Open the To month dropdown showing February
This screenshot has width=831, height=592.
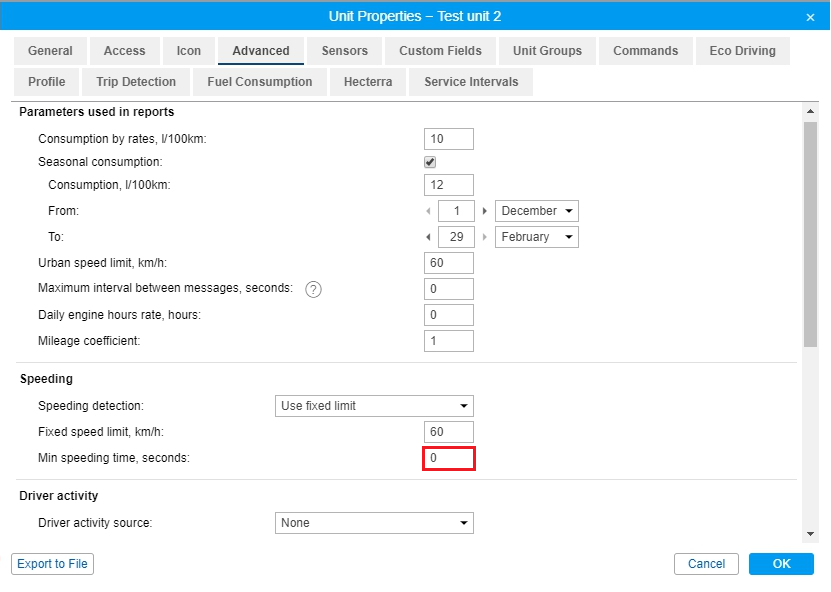537,237
